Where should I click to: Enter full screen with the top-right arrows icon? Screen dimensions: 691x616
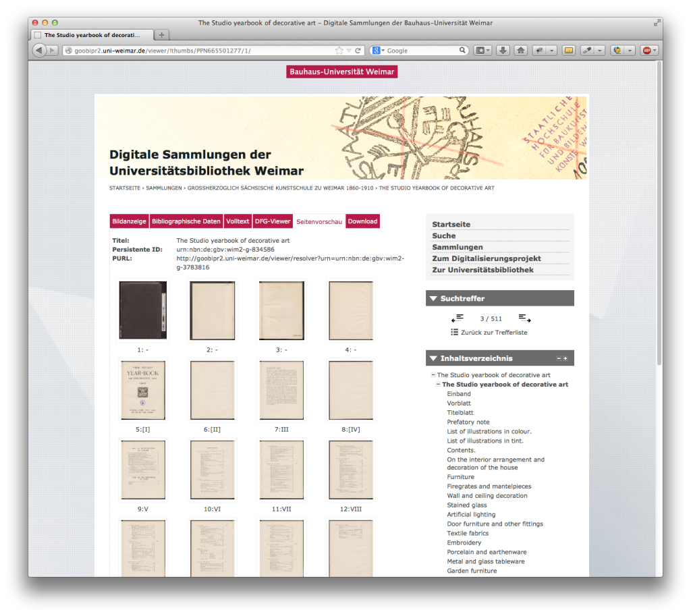[657, 22]
